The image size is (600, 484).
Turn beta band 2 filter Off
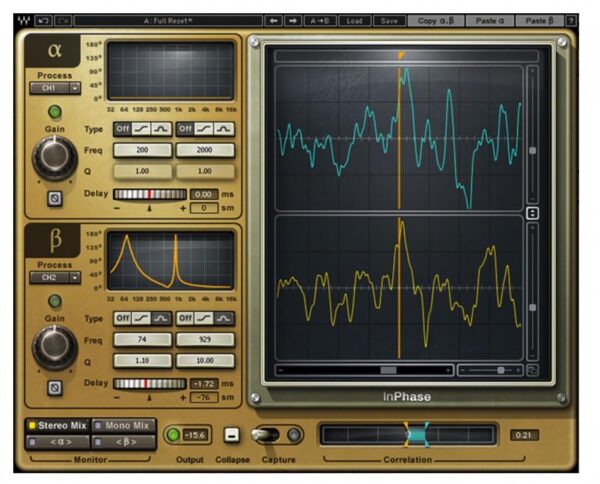185,318
